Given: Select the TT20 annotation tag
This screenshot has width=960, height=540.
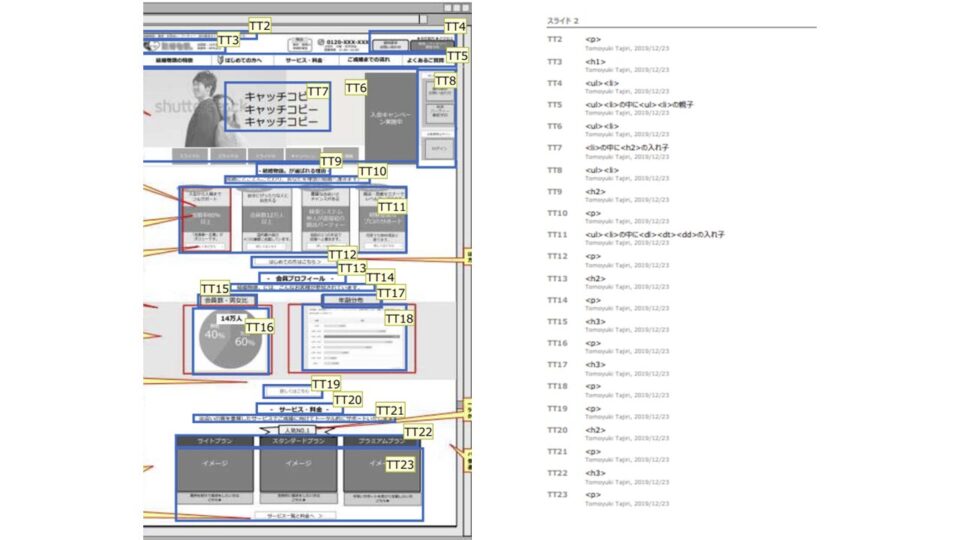Looking at the screenshot, I should click(347, 400).
